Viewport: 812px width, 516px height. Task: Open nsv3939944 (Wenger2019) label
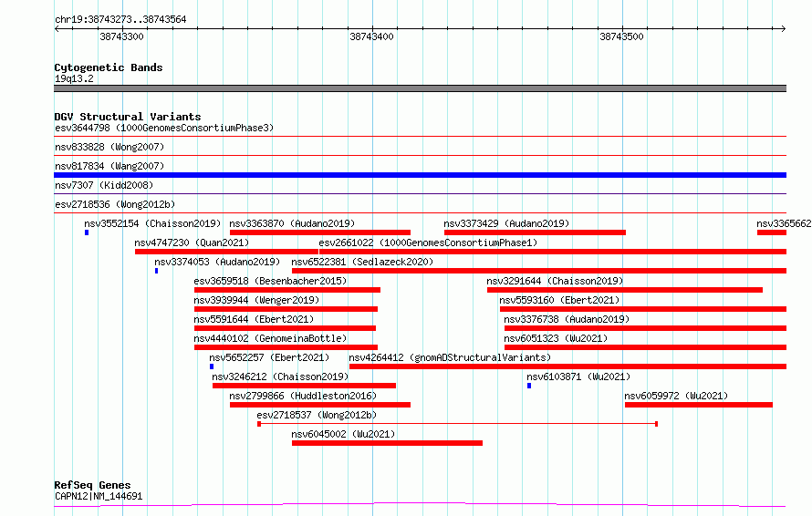point(257,300)
